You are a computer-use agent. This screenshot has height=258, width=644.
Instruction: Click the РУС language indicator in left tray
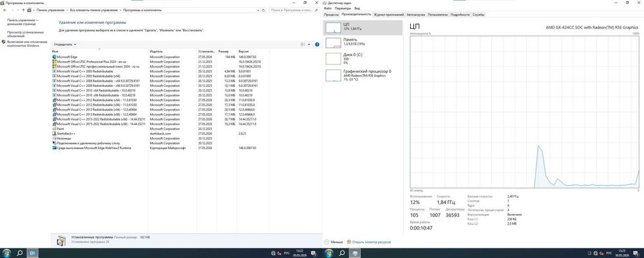287,253
